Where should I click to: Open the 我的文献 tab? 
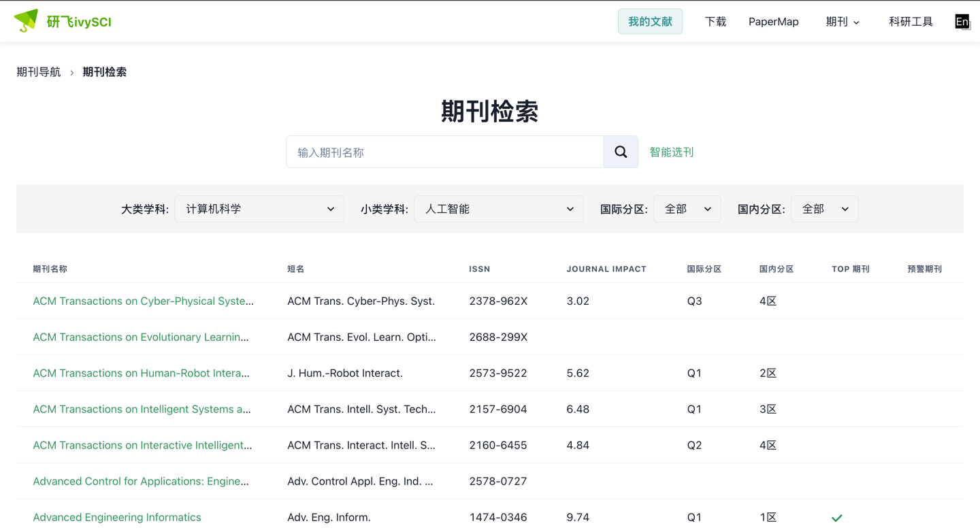pyautogui.click(x=650, y=22)
